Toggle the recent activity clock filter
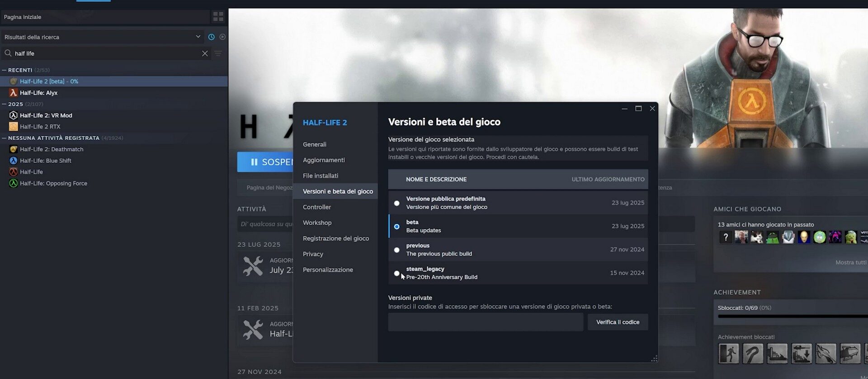 pyautogui.click(x=211, y=37)
